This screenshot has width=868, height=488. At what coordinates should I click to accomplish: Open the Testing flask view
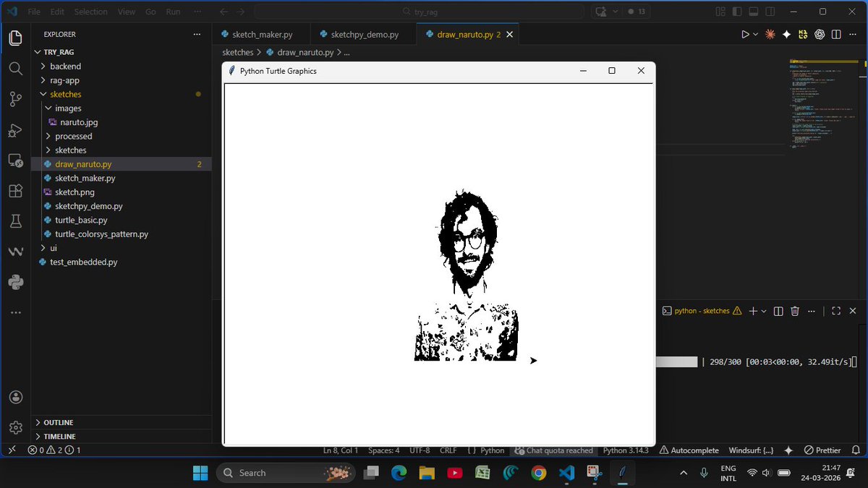(15, 221)
